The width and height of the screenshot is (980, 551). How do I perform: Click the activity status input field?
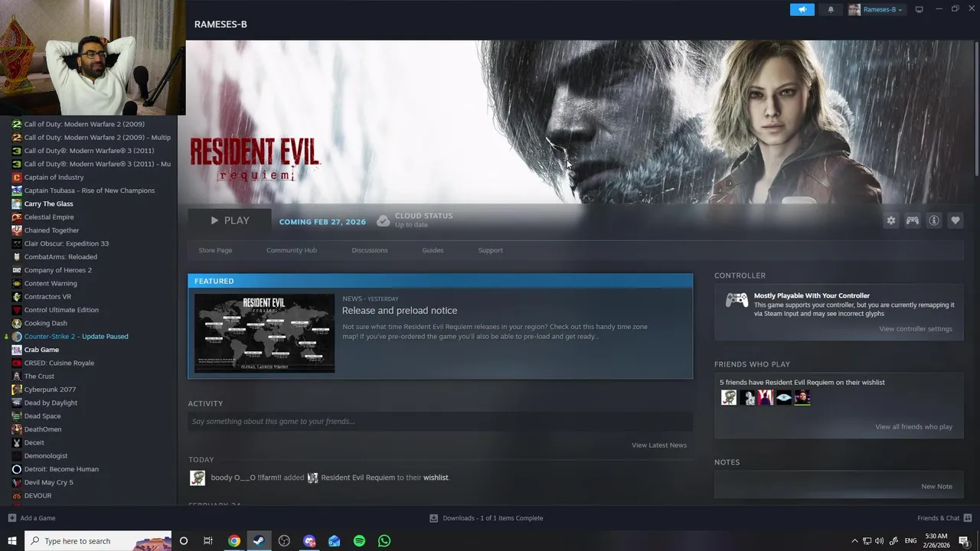click(440, 422)
